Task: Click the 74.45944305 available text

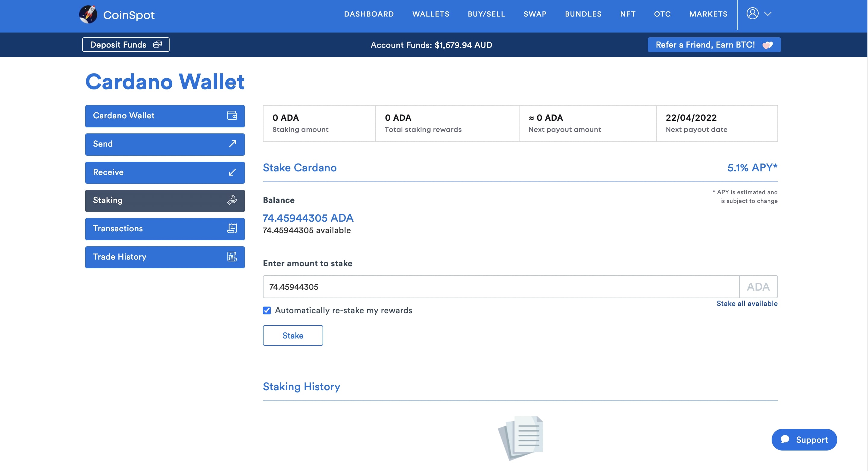Action: [x=307, y=230]
